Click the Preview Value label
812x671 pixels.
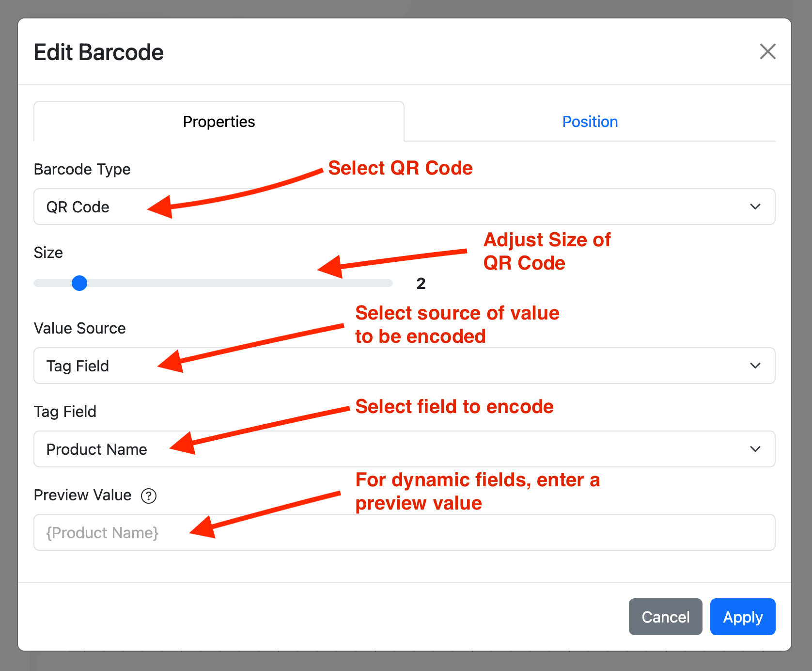point(83,495)
